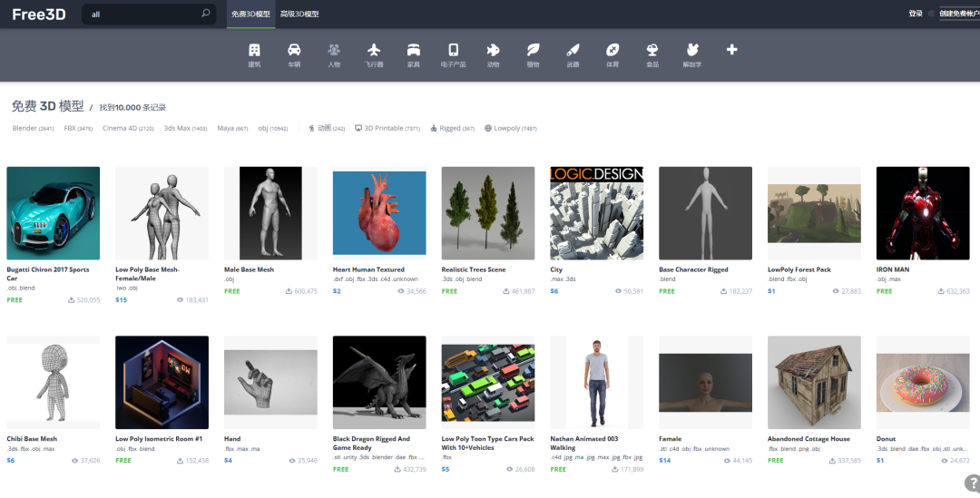Click the magnifier search icon
The width and height of the screenshot is (980, 498).
coord(206,14)
